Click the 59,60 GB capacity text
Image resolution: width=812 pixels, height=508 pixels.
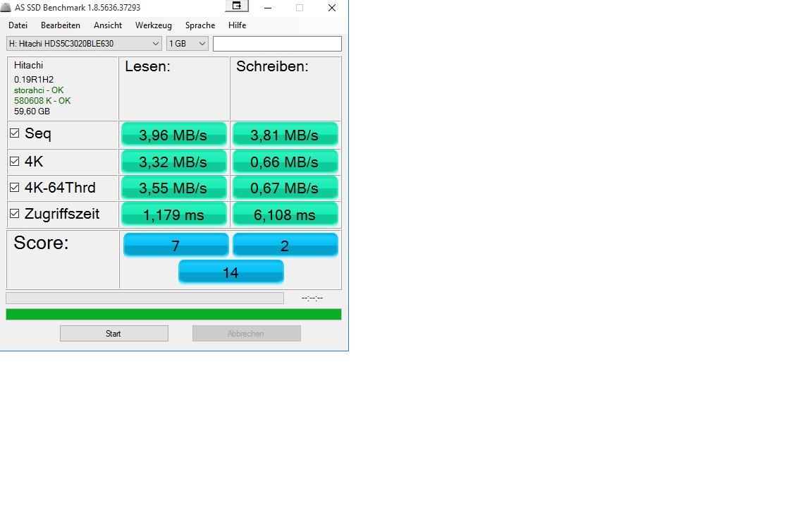coord(32,111)
